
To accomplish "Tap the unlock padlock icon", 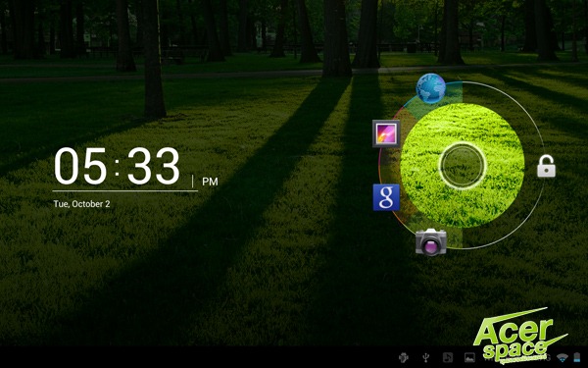I will pos(546,166).
